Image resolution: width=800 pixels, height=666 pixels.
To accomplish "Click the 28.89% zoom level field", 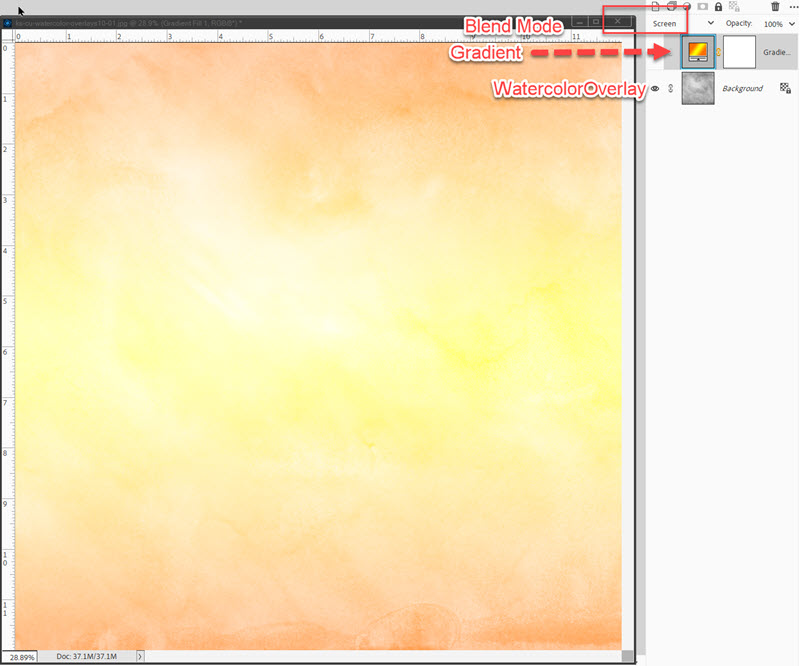I will (21, 657).
